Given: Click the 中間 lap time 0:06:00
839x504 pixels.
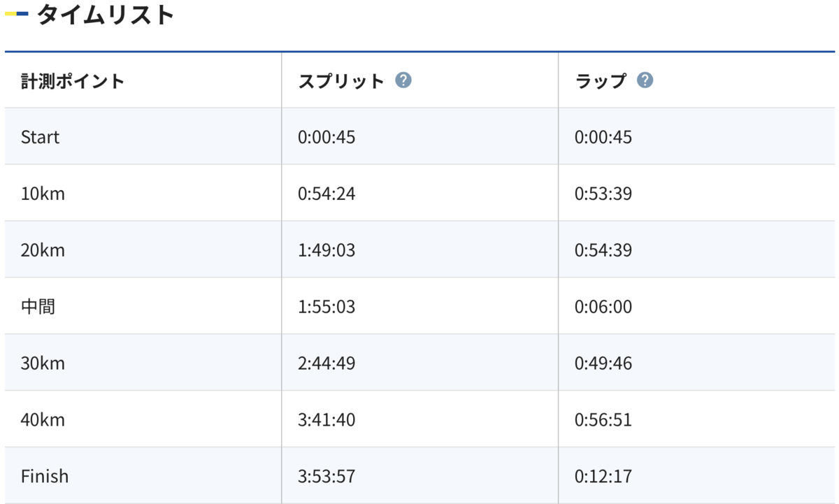Looking at the screenshot, I should [x=603, y=307].
